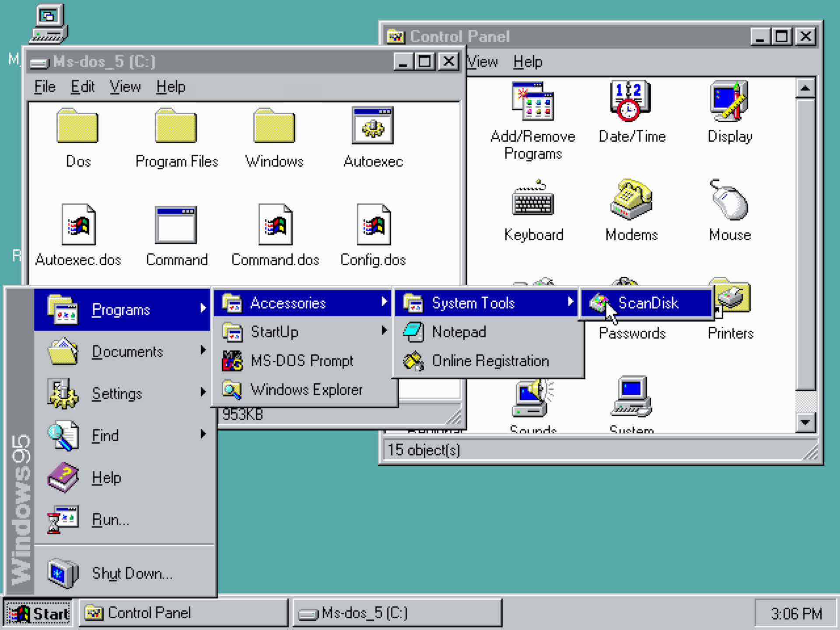
Task: Expand the StartUp submenu
Action: tap(305, 332)
